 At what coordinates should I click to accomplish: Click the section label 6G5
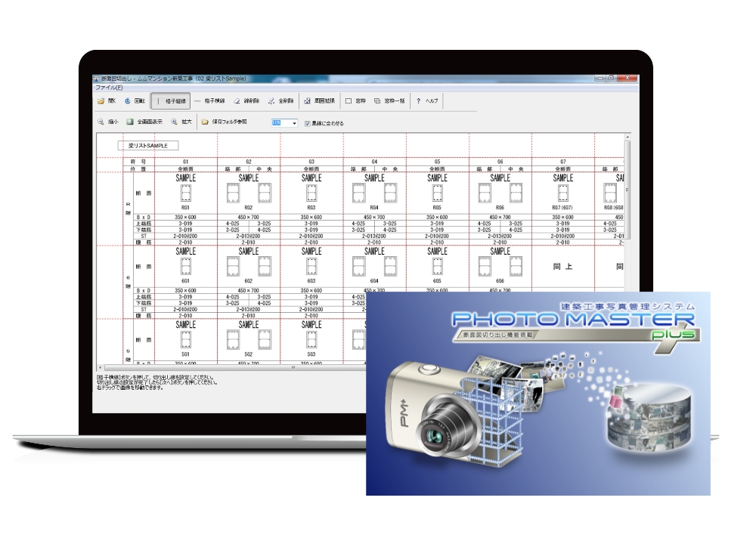tap(437, 281)
